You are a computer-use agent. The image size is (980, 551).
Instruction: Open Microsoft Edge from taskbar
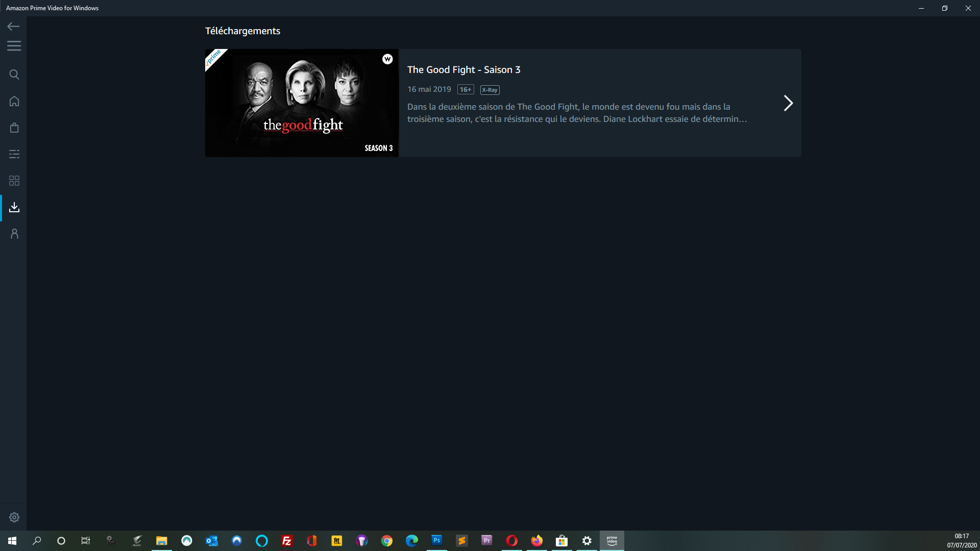(x=412, y=541)
